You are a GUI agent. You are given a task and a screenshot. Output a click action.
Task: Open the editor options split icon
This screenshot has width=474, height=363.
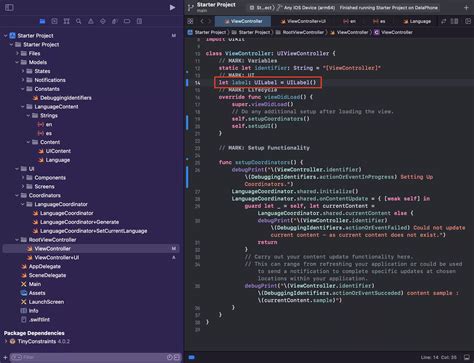coord(454,21)
